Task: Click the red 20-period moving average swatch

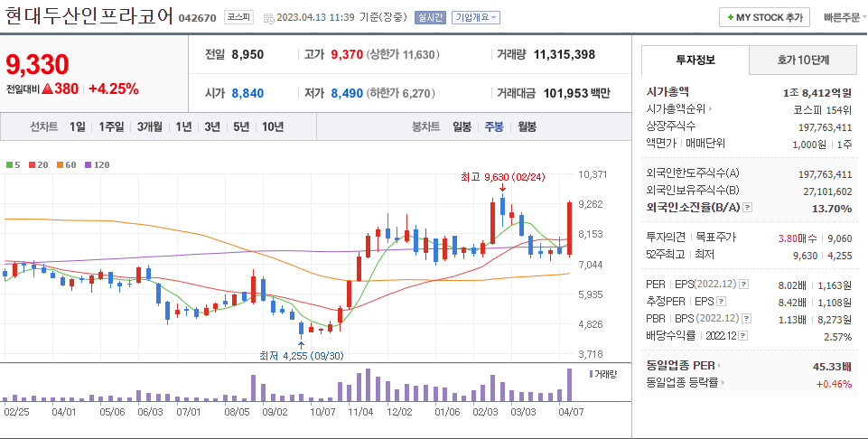Action: click(x=33, y=165)
